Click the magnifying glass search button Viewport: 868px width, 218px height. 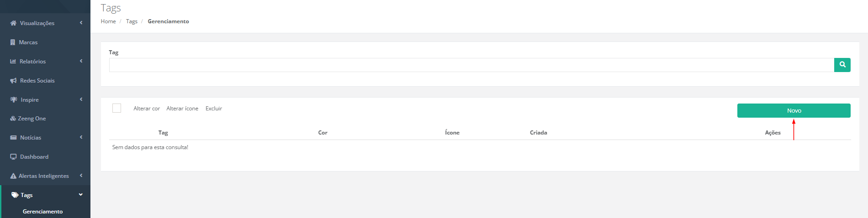tap(842, 65)
